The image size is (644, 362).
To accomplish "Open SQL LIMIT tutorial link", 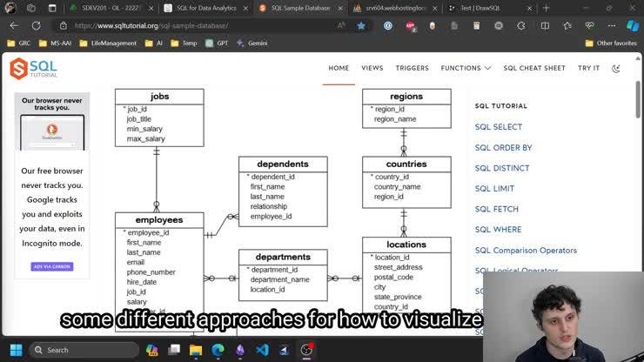I will pyautogui.click(x=494, y=189).
